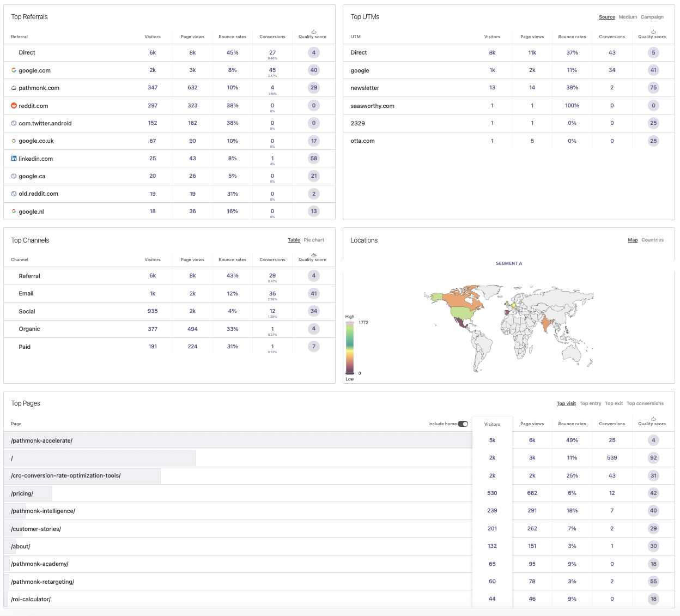Click the Twitter icon beside com.twitter.android

click(13, 123)
